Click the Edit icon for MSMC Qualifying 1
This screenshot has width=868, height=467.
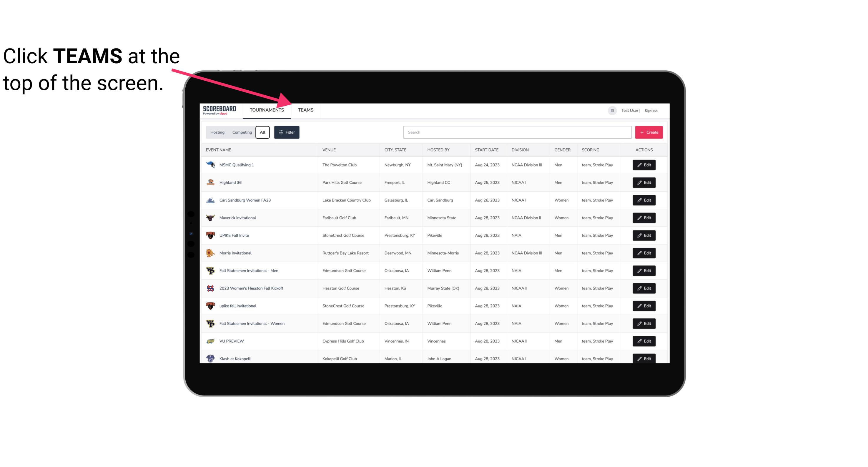pyautogui.click(x=644, y=165)
